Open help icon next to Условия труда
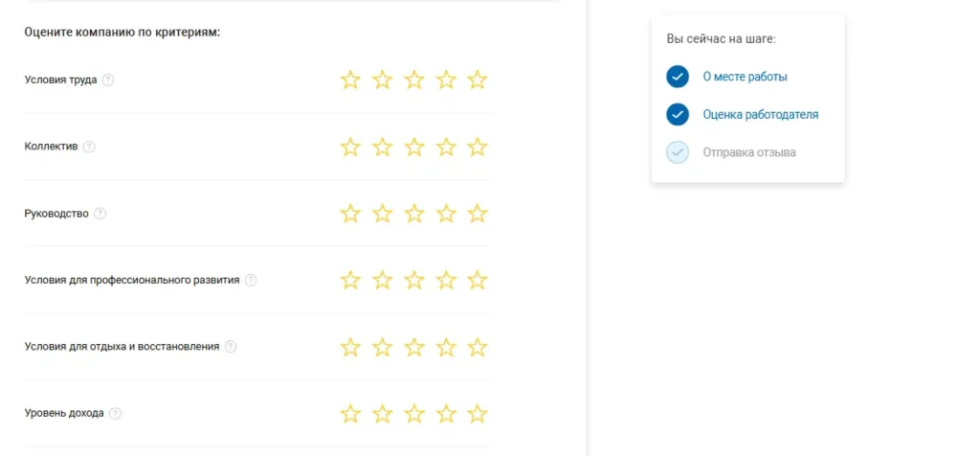 pyautogui.click(x=108, y=80)
